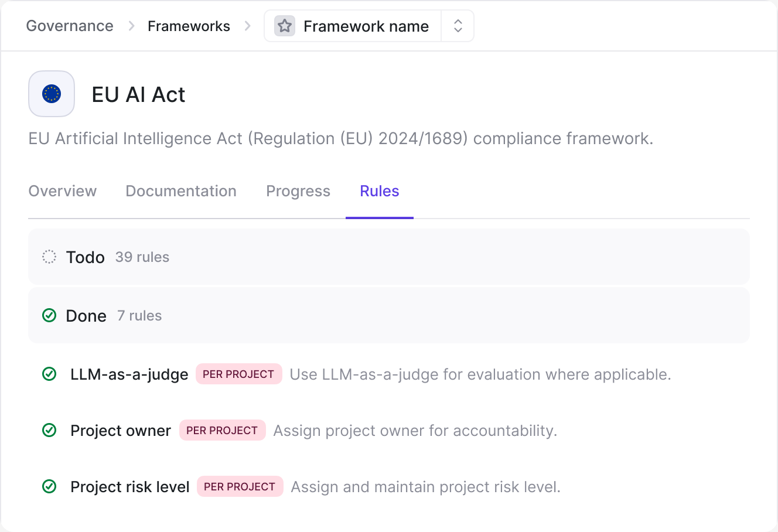Image resolution: width=778 pixels, height=532 pixels.
Task: Collapse the Done group of 7 rules
Action: [x=389, y=315]
